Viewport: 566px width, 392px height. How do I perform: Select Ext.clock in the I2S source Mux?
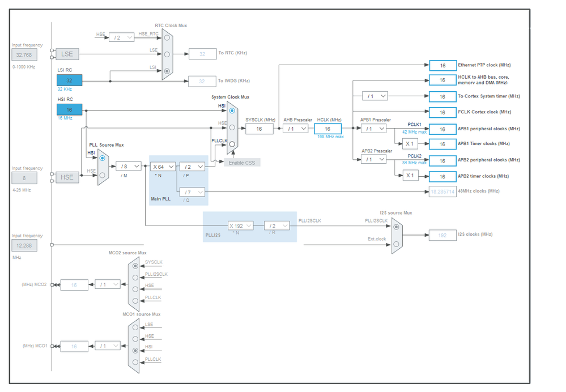tap(397, 244)
